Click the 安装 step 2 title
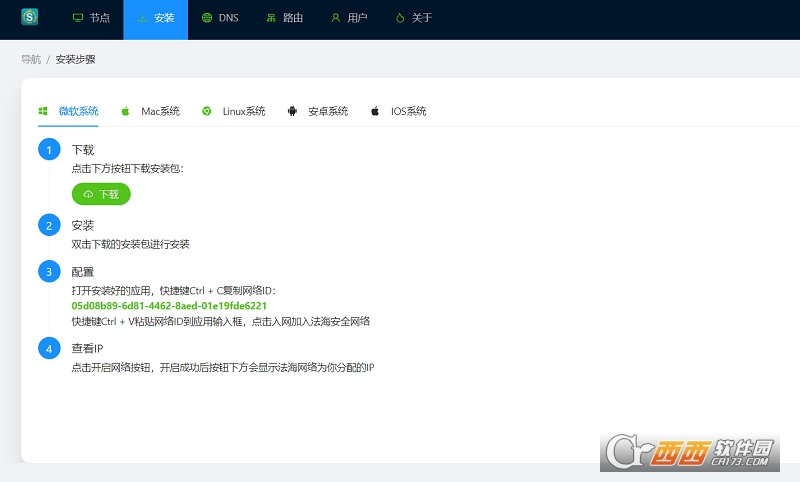800x482 pixels. pos(83,225)
